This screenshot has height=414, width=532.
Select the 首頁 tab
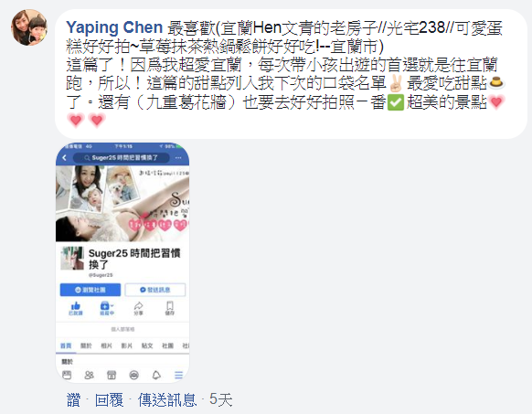point(66,345)
